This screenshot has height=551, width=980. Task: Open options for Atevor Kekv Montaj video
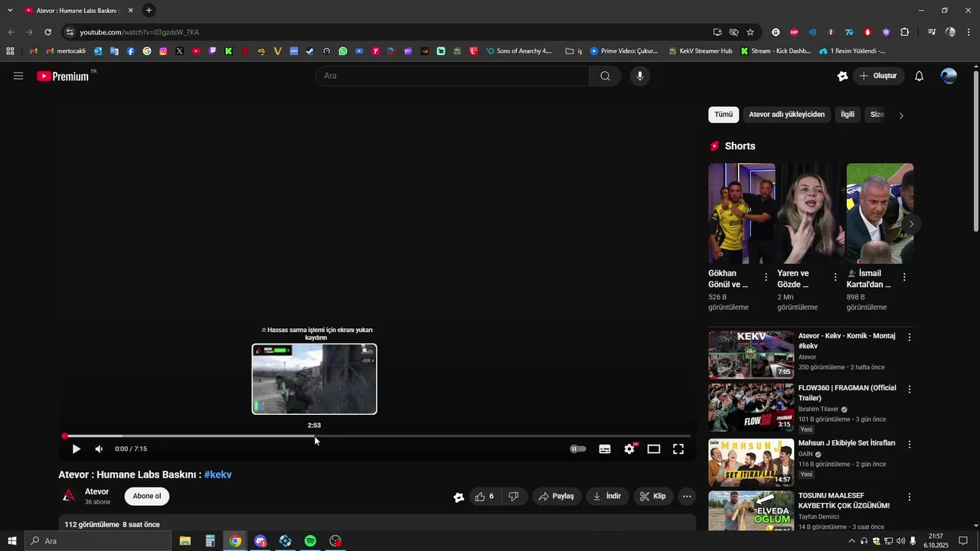[x=910, y=337]
